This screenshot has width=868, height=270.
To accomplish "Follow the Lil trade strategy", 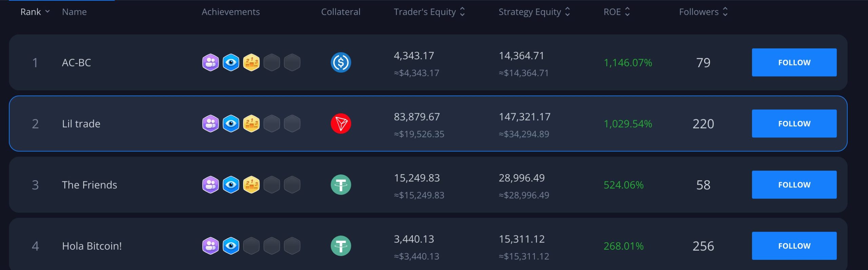I will click(x=794, y=124).
